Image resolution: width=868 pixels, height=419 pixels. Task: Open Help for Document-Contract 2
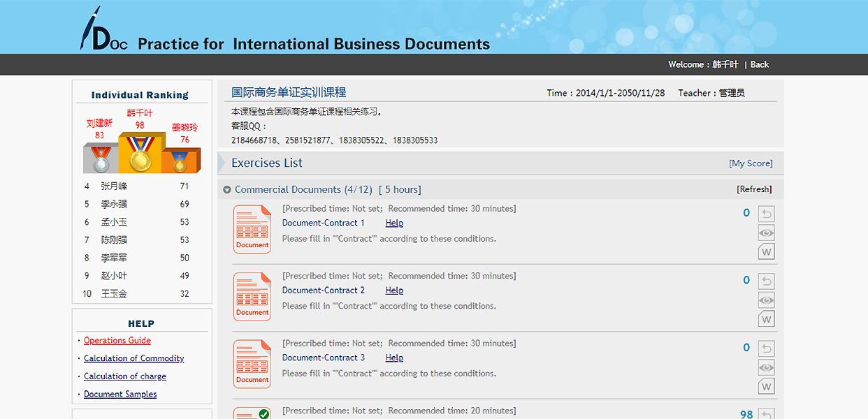tap(394, 290)
